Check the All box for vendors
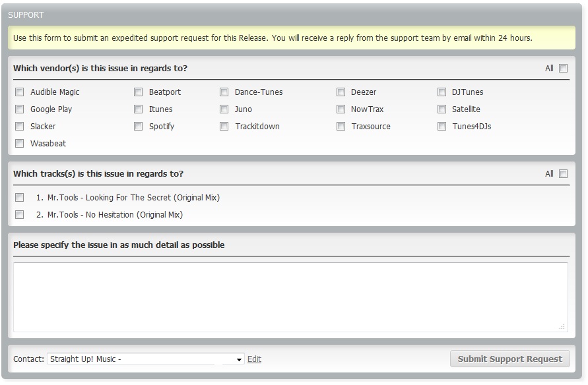Screen dimensions: 588x385 click(x=563, y=68)
